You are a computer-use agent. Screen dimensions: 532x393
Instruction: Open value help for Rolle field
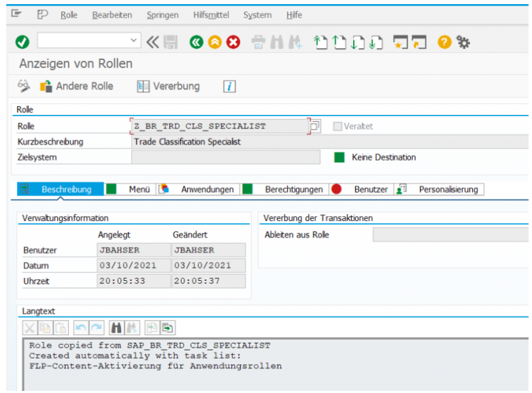pos(315,127)
